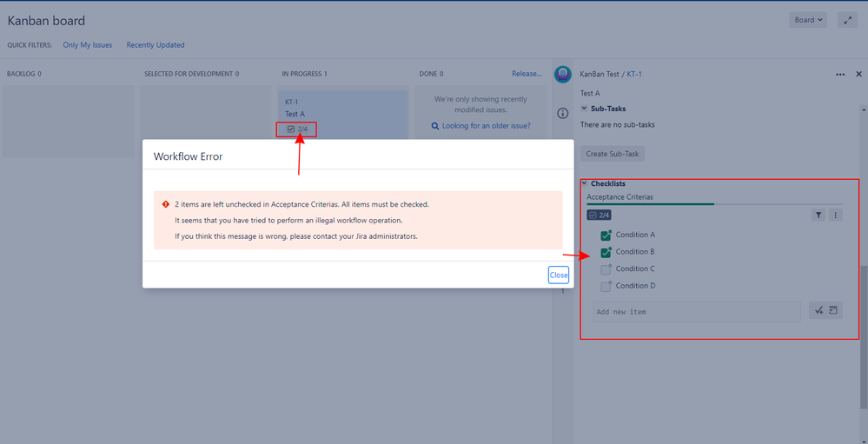Image resolution: width=868 pixels, height=444 pixels.
Task: Collapse the Sub-Tasks section
Action: coord(584,109)
